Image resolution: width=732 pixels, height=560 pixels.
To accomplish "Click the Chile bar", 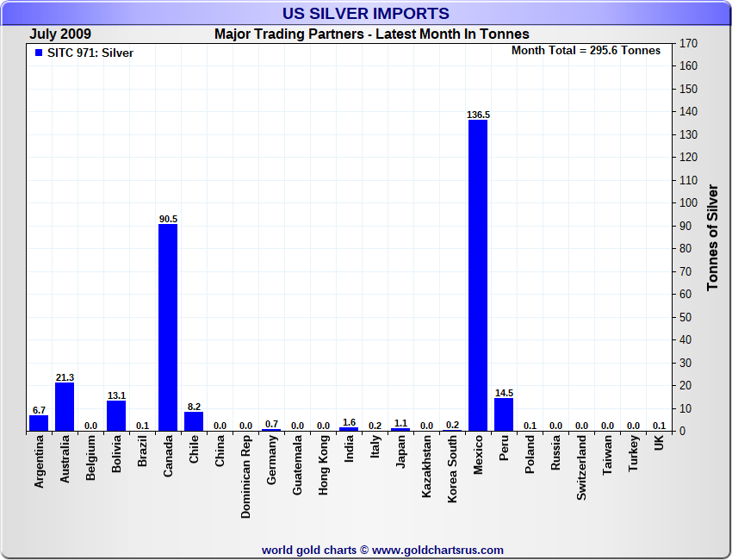I will click(x=194, y=421).
